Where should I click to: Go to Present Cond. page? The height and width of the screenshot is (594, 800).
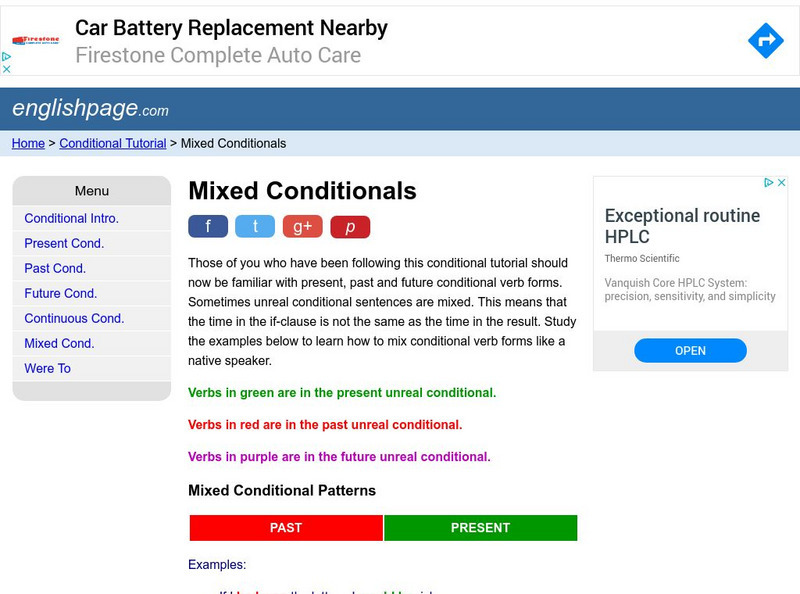64,243
